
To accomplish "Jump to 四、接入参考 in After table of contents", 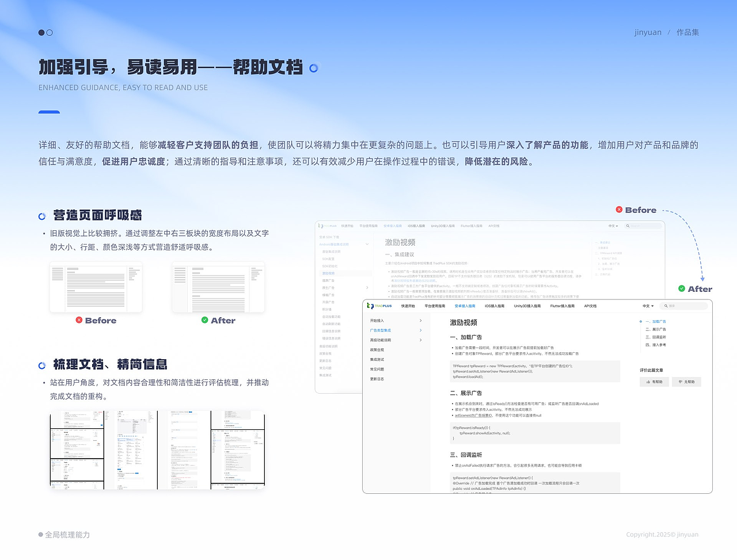I will (x=656, y=345).
